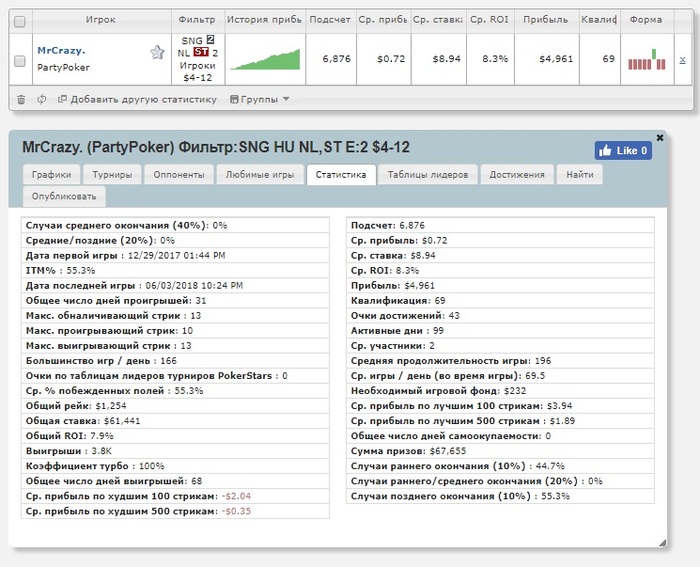Toggle the select-all header checkbox

click(x=20, y=21)
